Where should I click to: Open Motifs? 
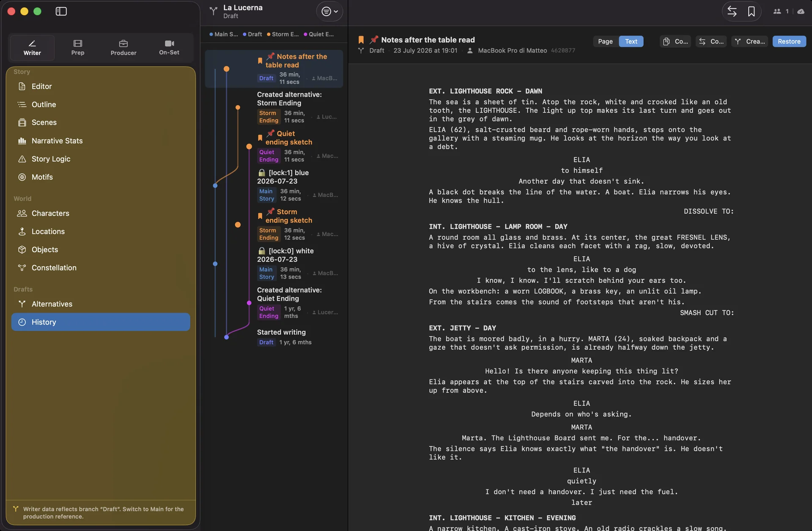101,177
